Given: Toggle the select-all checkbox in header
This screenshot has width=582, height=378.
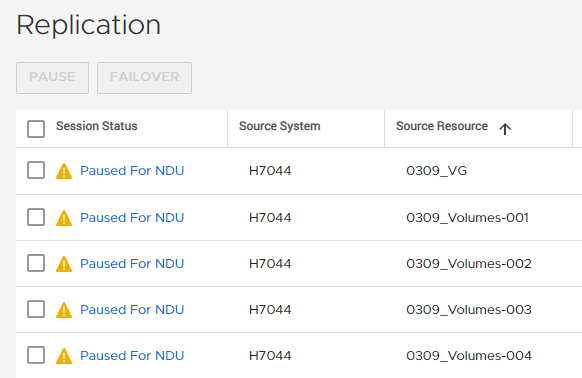Looking at the screenshot, I should 36,128.
